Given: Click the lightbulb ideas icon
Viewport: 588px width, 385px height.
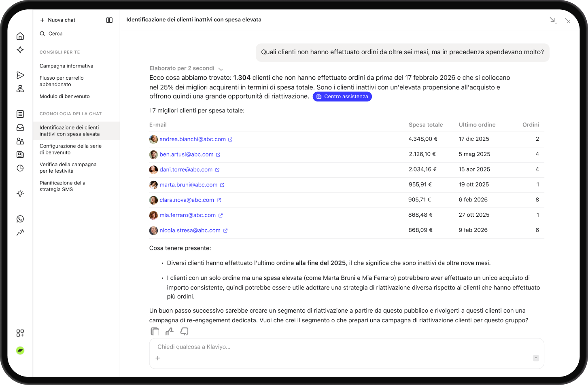Looking at the screenshot, I should click(x=20, y=193).
